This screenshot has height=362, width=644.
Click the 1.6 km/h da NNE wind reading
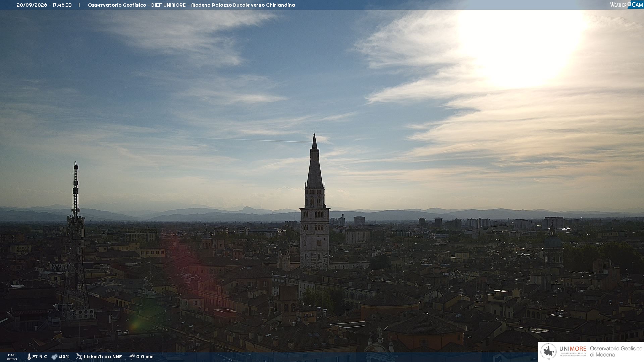click(x=103, y=357)
